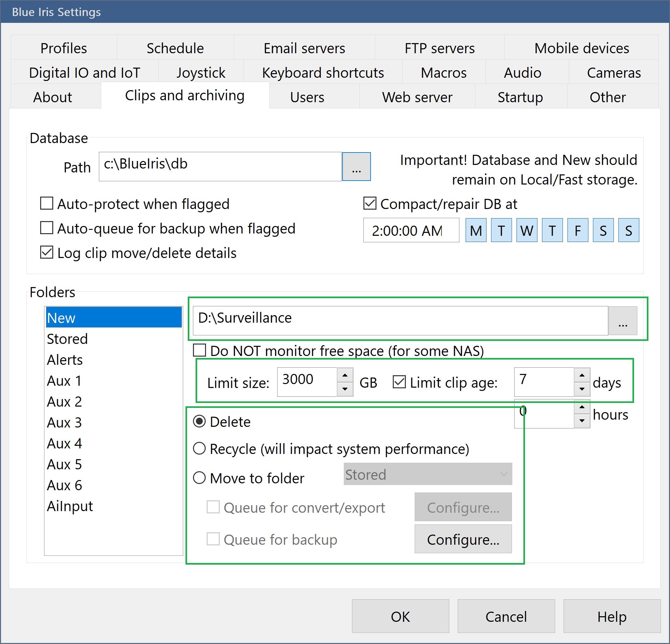Viewport: 670px width, 644px height.
Task: Select the AiInput folder
Action: pos(114,506)
